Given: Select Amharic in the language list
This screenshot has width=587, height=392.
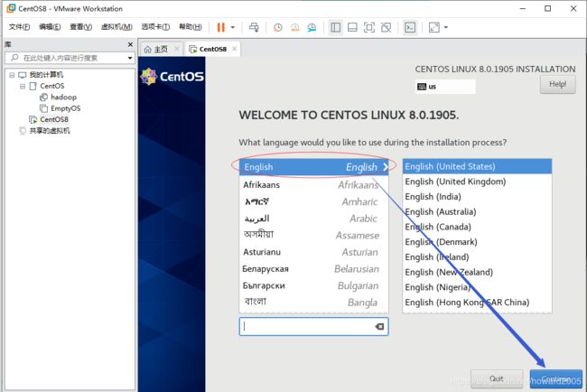Looking at the screenshot, I should (x=313, y=201).
